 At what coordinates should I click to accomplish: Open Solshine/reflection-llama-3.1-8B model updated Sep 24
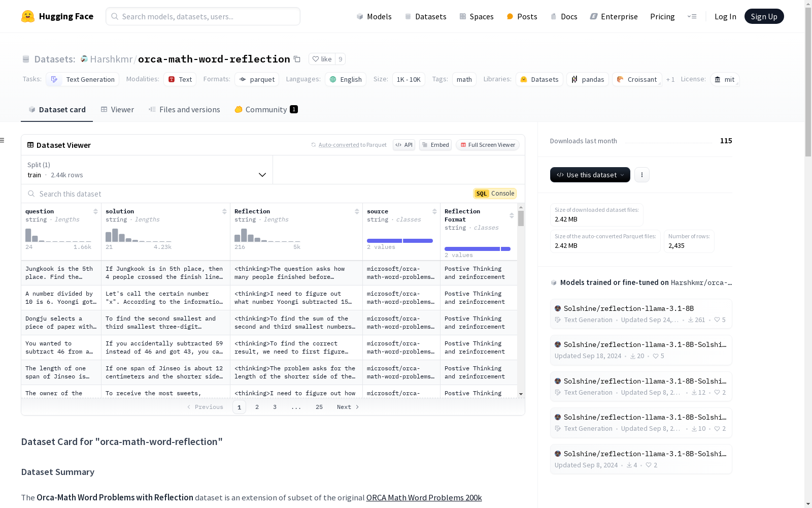(641, 313)
